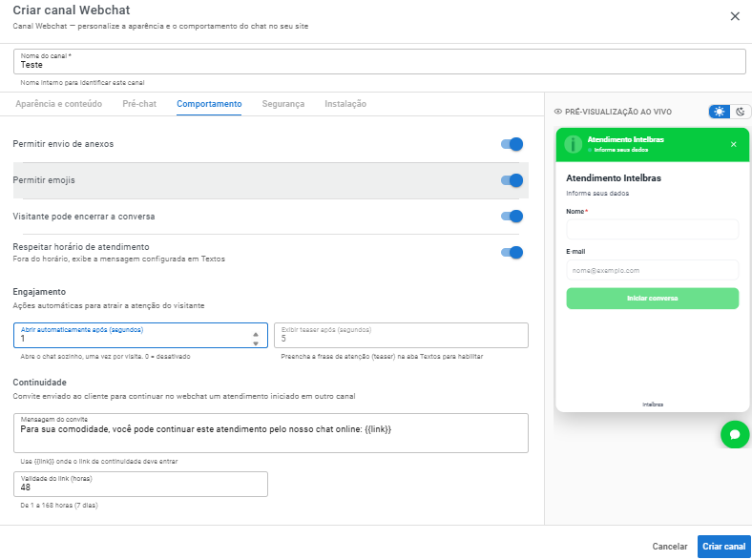Decrease auto-open seconds with down arrow
Viewport: 752px width, 560px height.
pos(256,343)
